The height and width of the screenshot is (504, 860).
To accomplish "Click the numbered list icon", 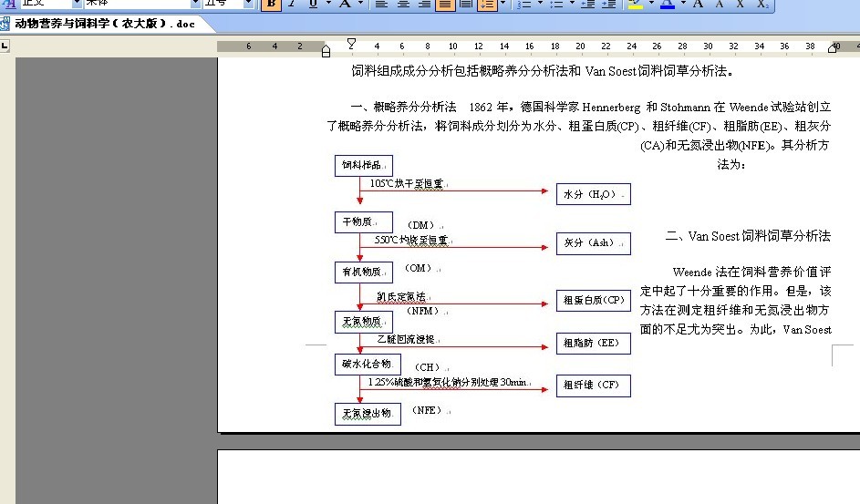I will [x=523, y=5].
